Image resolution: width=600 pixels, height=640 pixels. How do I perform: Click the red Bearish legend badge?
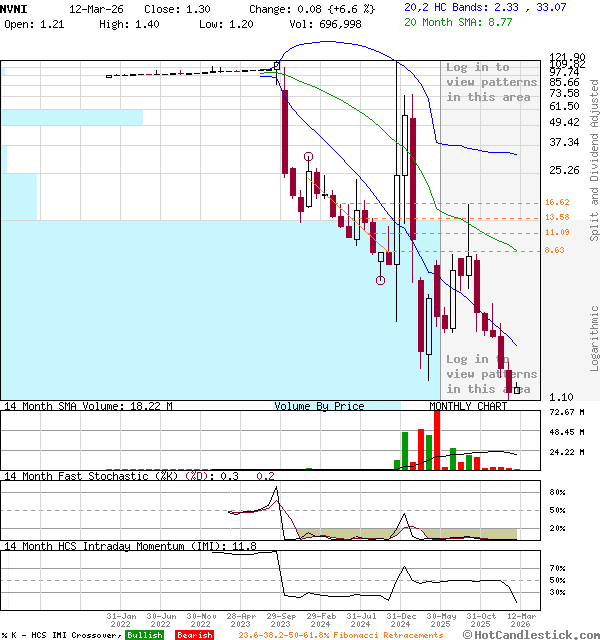[x=194, y=635]
